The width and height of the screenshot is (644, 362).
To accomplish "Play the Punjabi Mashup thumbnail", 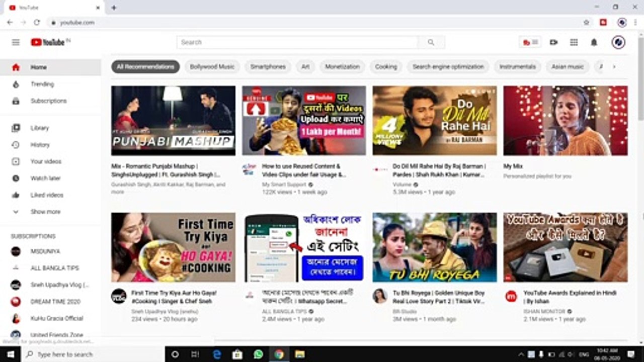I will [x=173, y=121].
